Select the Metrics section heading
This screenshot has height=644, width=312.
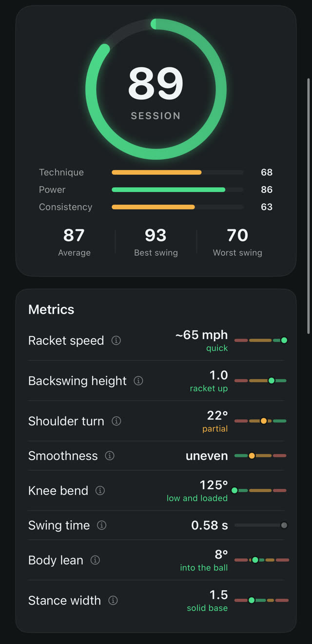pyautogui.click(x=51, y=309)
